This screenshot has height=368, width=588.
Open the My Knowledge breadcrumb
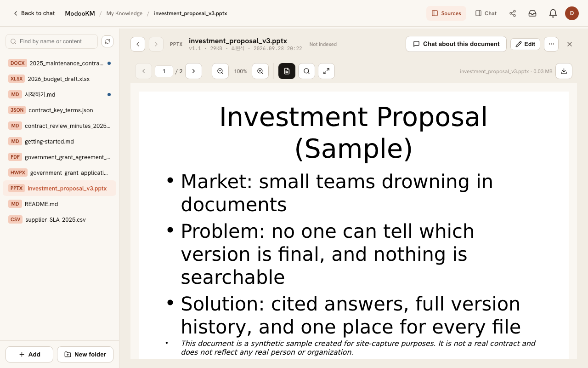click(x=124, y=13)
